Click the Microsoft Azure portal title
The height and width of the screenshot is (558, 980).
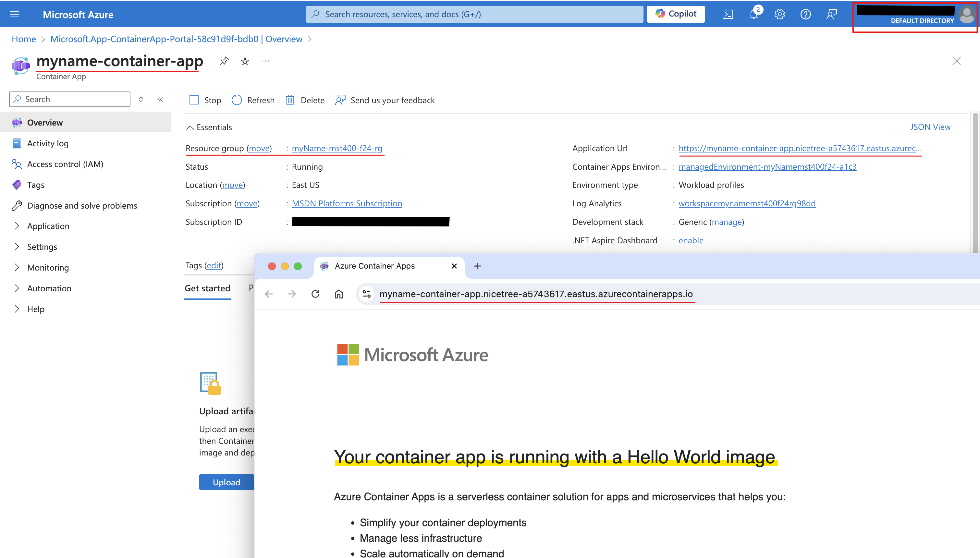[x=78, y=15]
